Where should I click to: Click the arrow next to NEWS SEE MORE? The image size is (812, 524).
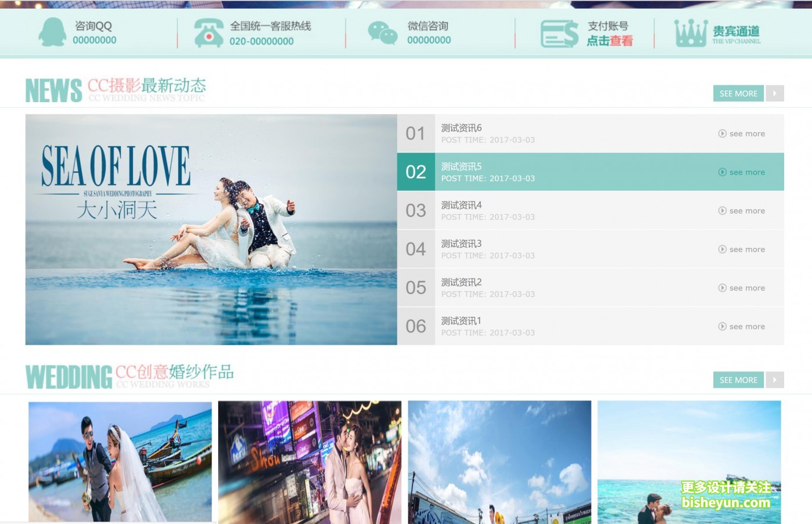click(x=775, y=93)
